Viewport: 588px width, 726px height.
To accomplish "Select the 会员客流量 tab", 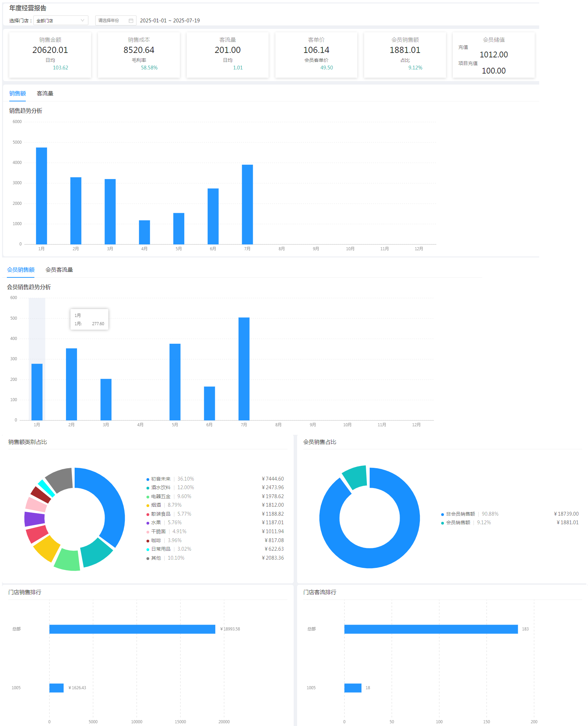I will [x=59, y=270].
